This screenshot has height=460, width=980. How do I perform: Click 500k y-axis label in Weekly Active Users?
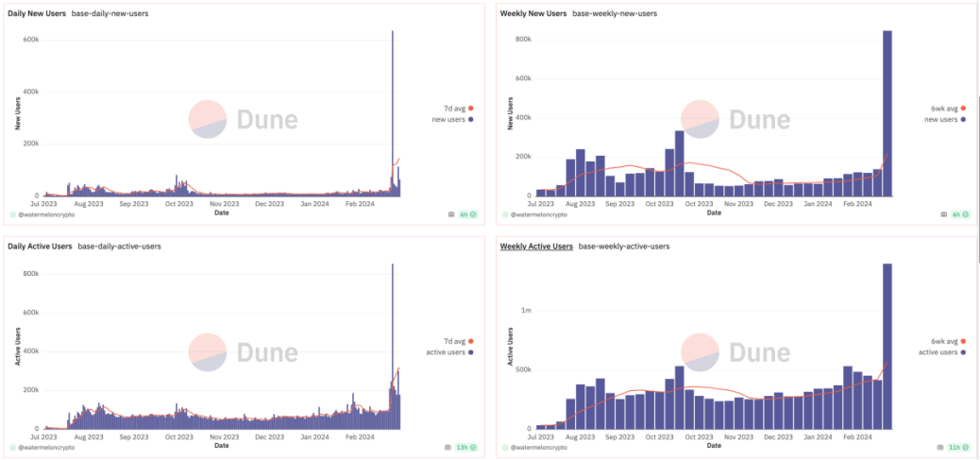523,370
